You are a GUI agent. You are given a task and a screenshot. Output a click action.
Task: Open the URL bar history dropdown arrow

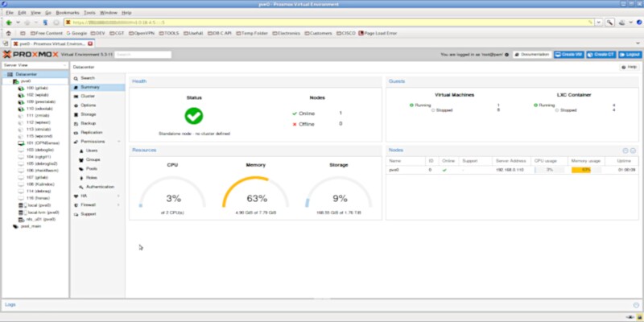[599, 23]
